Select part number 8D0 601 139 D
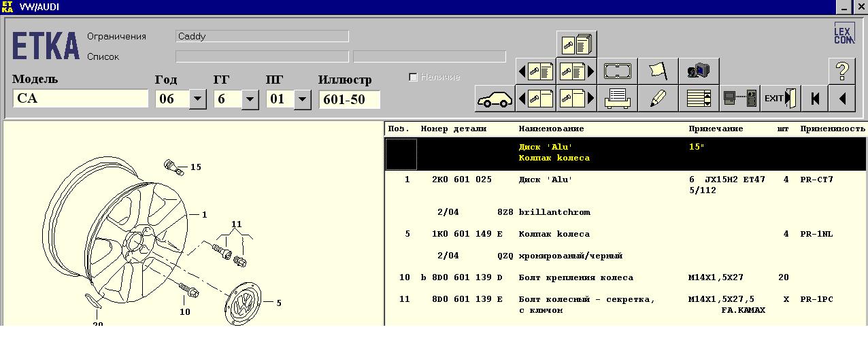868x357 pixels. [467, 277]
